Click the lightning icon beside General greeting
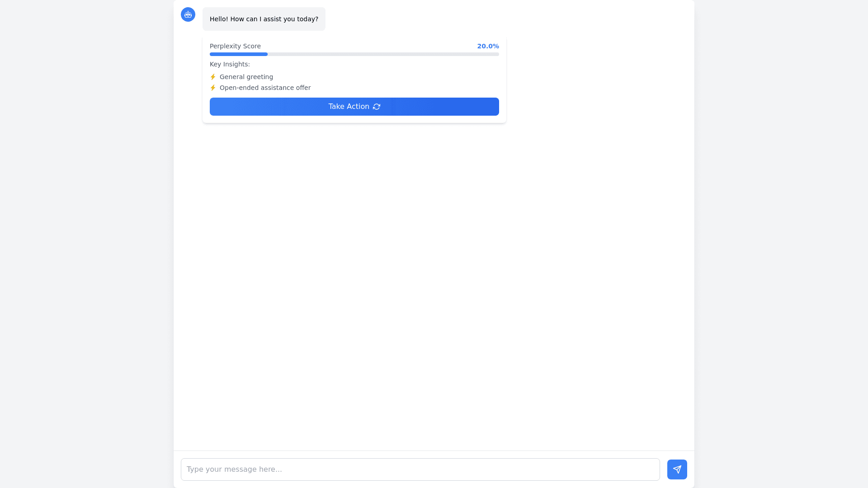 coord(213,77)
